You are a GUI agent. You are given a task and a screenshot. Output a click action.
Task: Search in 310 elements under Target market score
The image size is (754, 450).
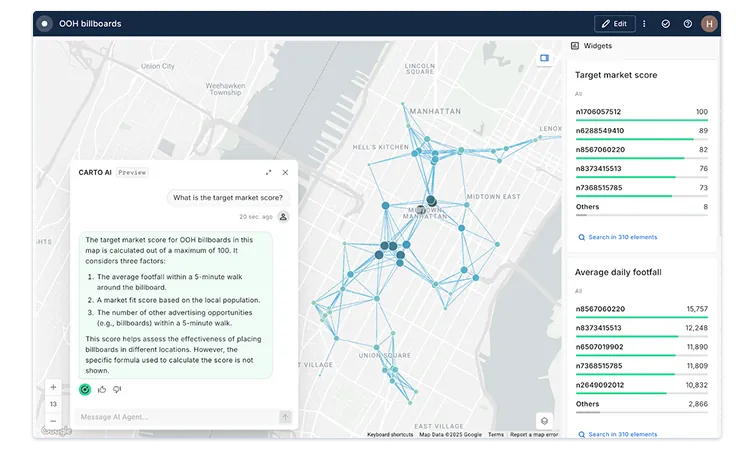point(622,237)
